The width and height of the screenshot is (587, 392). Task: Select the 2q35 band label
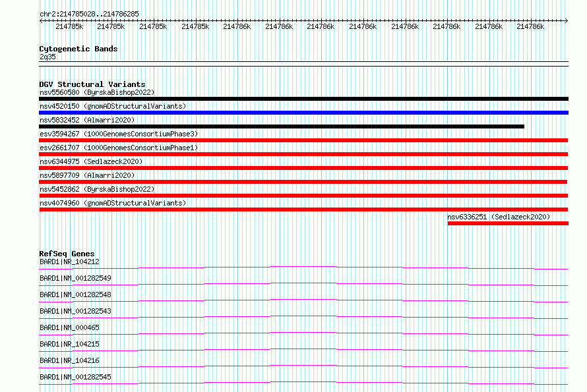47,57
